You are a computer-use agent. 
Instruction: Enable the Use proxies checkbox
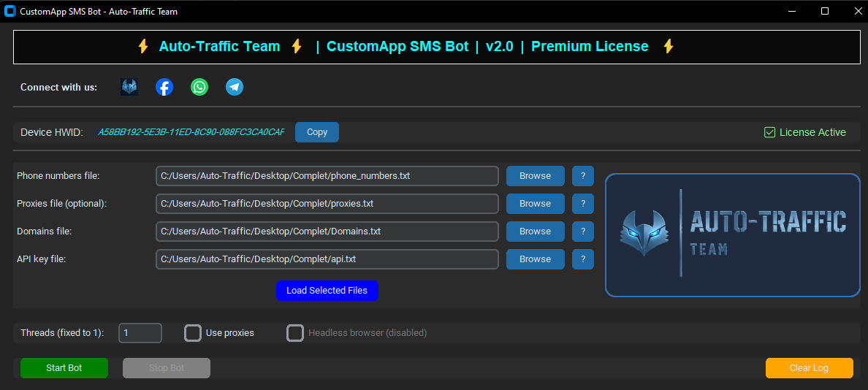point(193,333)
